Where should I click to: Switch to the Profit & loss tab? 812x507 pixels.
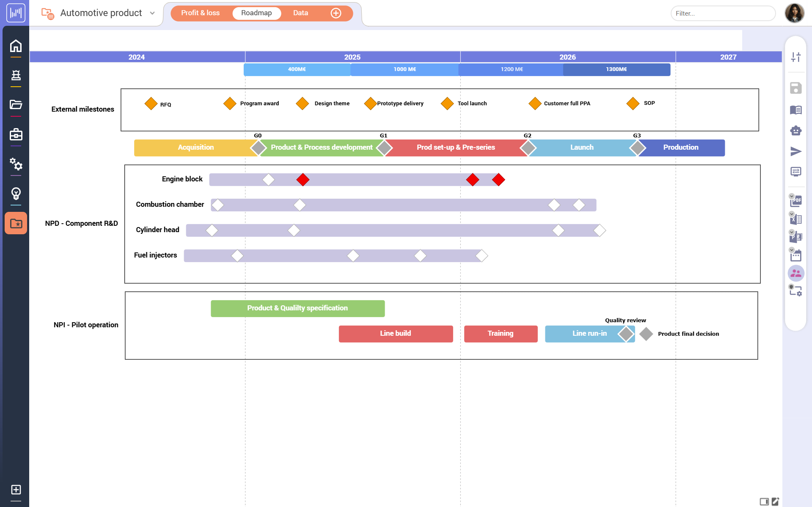(x=200, y=13)
